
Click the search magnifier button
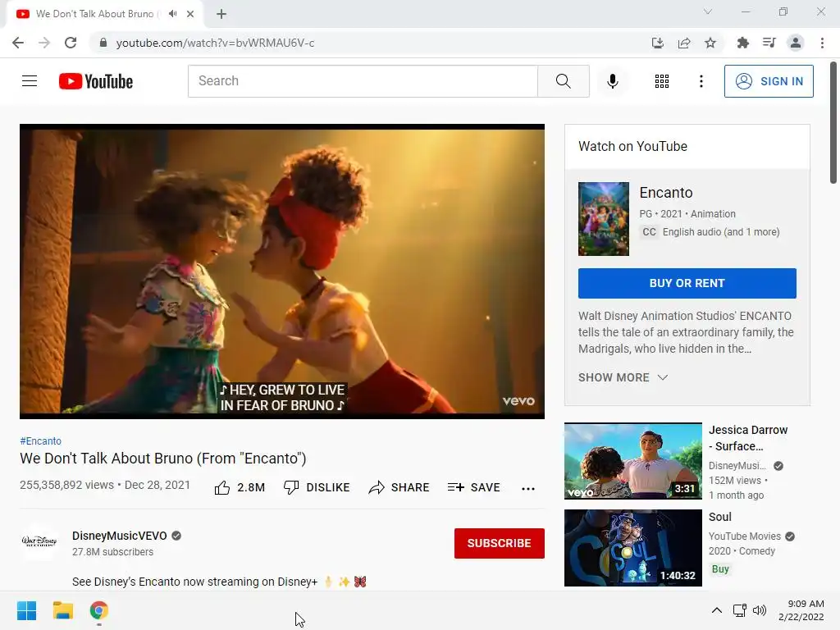563,81
